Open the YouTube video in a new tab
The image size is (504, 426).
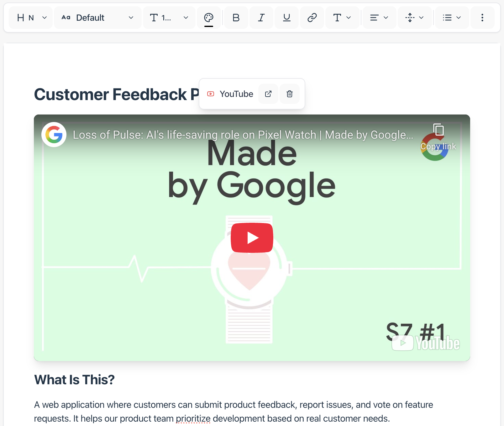tap(268, 94)
